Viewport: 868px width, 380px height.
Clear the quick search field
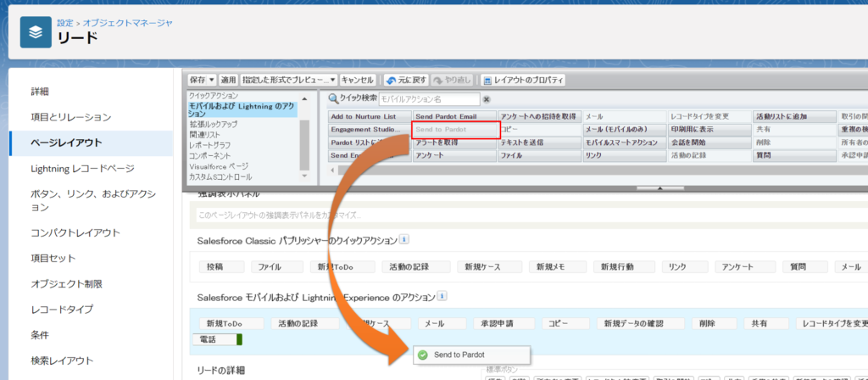pos(487,100)
